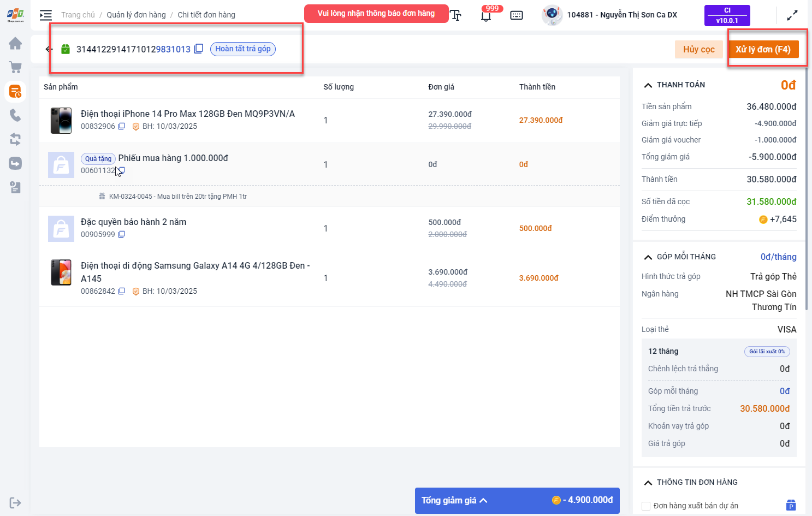Click iPhone total price '27.390.000đ'
This screenshot has width=812, height=516.
click(x=541, y=120)
